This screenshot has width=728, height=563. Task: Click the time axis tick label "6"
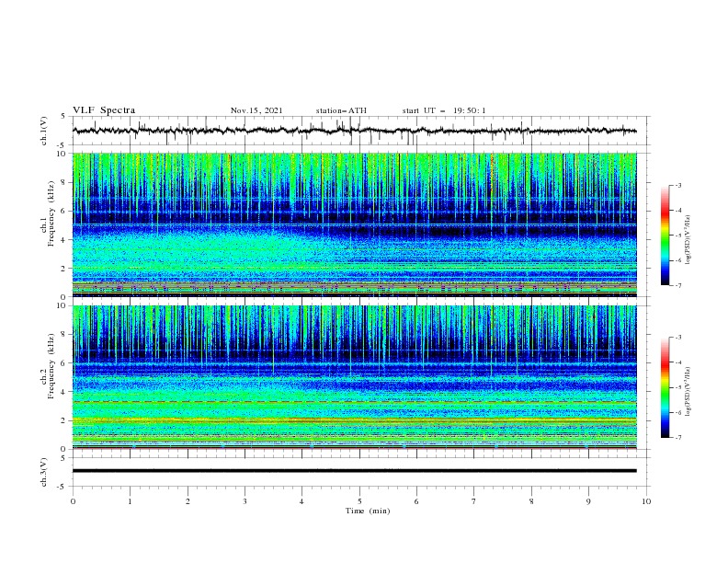(416, 501)
